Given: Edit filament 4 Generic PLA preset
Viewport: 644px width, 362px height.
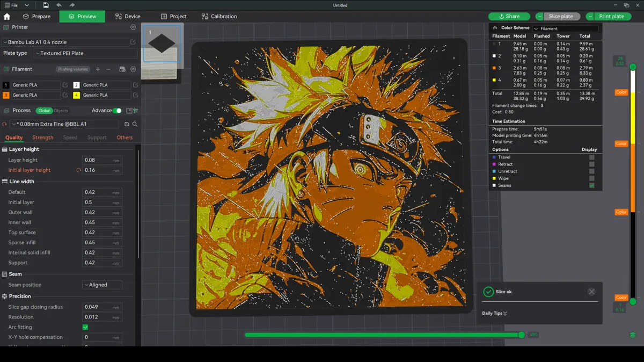Looking at the screenshot, I should pos(135,95).
